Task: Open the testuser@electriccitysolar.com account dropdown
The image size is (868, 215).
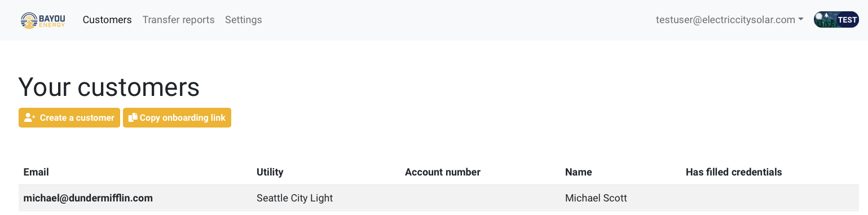Action: point(729,20)
